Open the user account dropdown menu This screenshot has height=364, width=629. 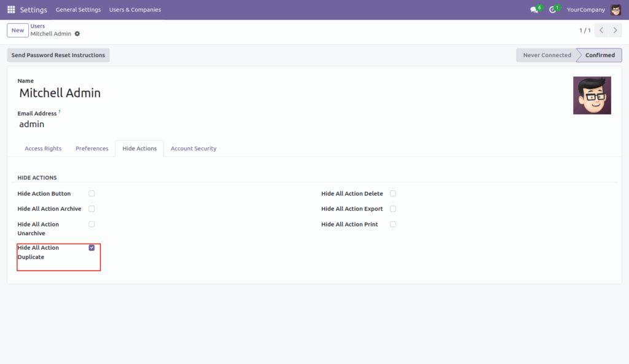pos(617,9)
